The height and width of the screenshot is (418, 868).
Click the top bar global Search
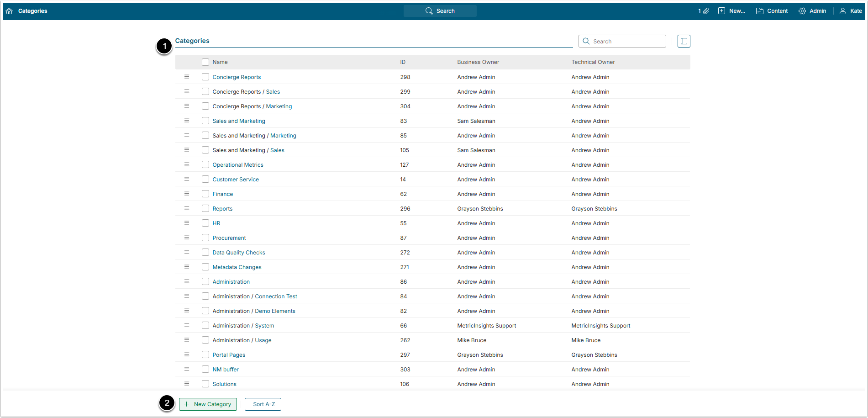click(440, 11)
